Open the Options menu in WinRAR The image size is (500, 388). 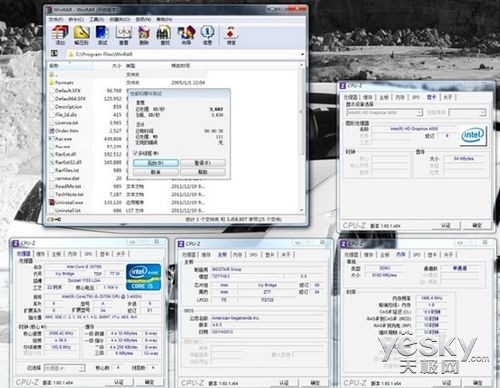click(x=143, y=19)
